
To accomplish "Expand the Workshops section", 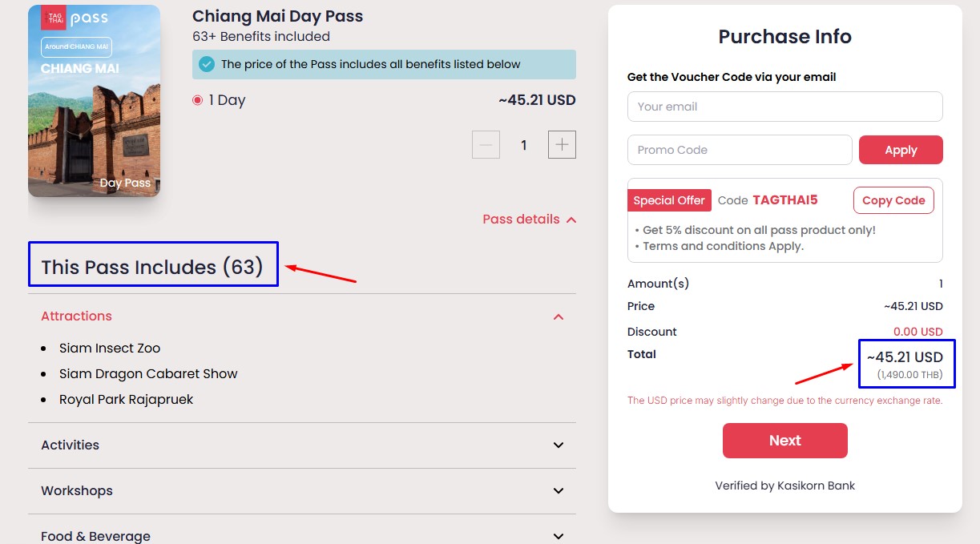I will pos(302,491).
